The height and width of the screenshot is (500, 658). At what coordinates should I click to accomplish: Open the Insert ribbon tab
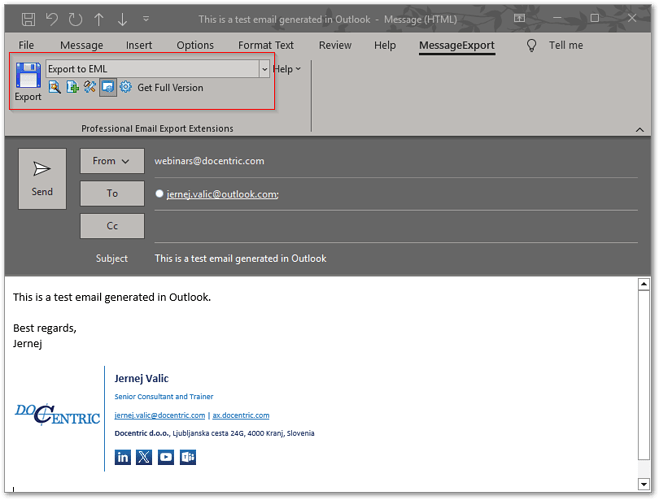(139, 45)
